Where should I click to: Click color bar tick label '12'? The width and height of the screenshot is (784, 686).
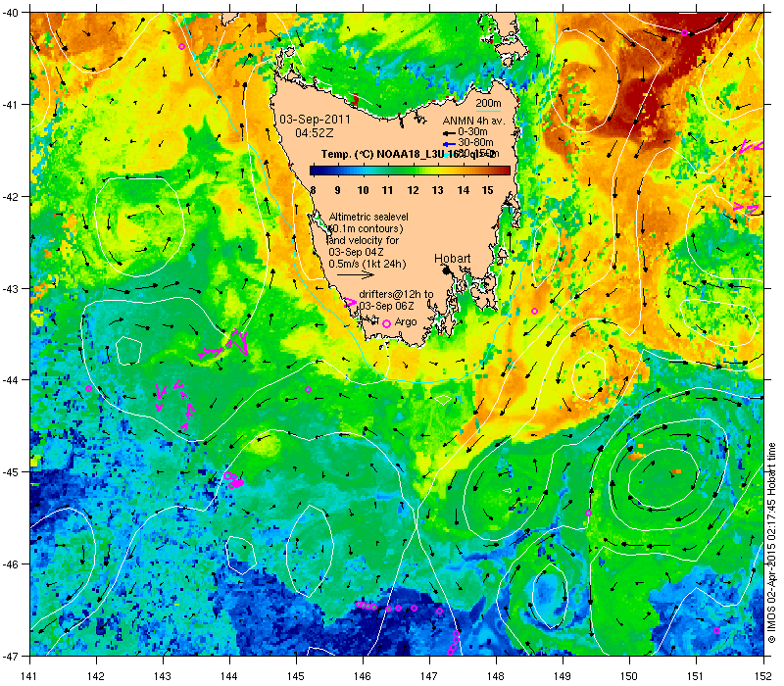(x=413, y=190)
